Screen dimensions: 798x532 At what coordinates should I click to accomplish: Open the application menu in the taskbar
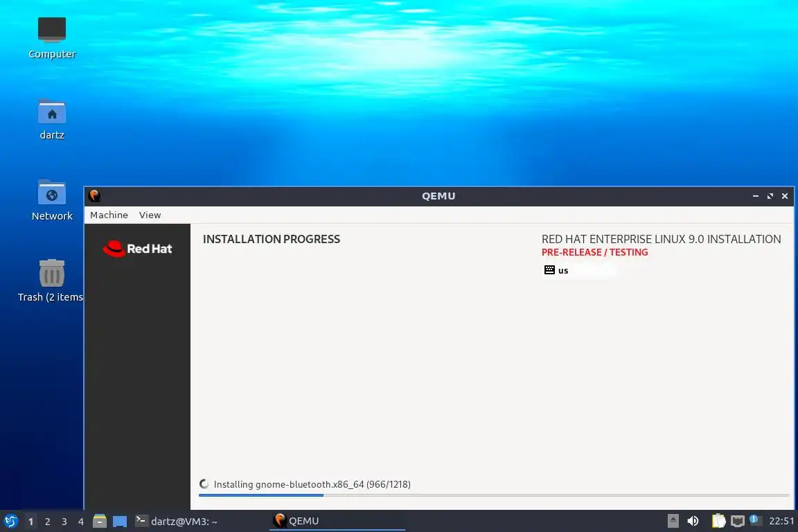click(10, 521)
